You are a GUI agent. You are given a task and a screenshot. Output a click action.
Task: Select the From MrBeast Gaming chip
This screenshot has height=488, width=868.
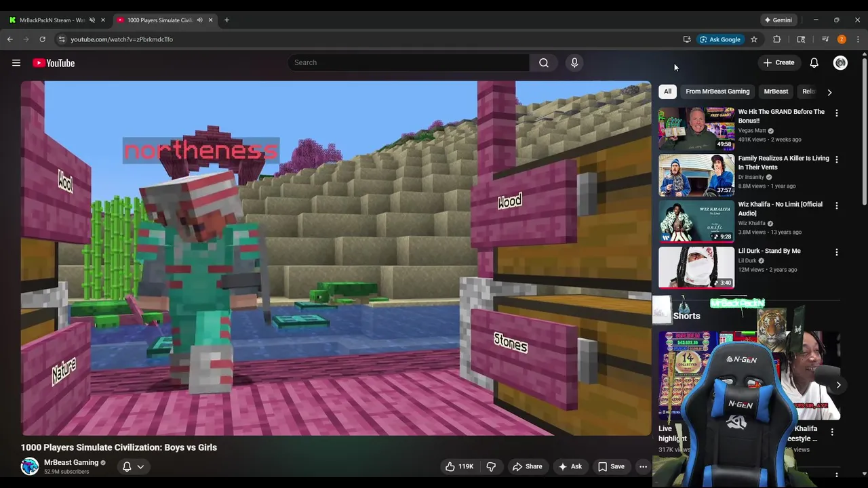(717, 91)
